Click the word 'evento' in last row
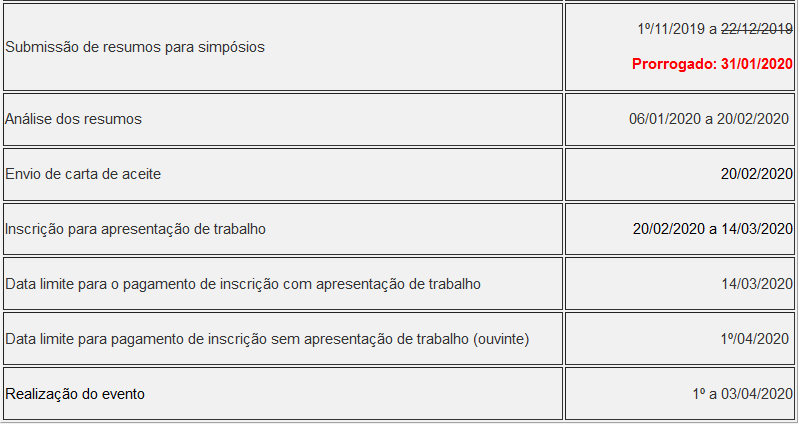This screenshot has width=798, height=424. [x=123, y=394]
